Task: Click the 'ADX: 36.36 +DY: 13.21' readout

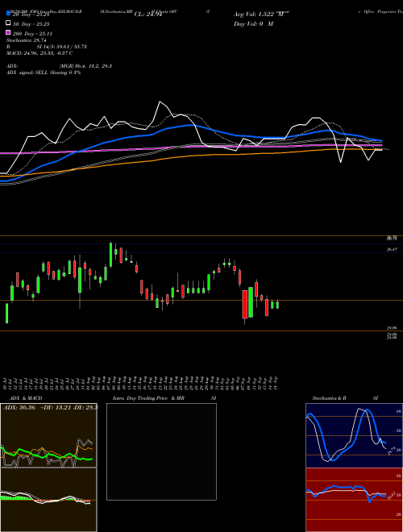Action: point(51,407)
